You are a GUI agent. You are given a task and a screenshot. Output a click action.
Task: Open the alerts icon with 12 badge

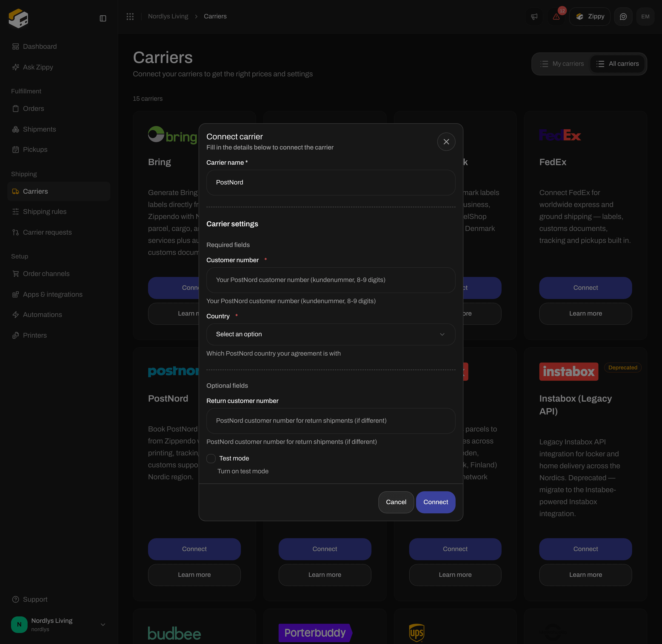coord(556,17)
